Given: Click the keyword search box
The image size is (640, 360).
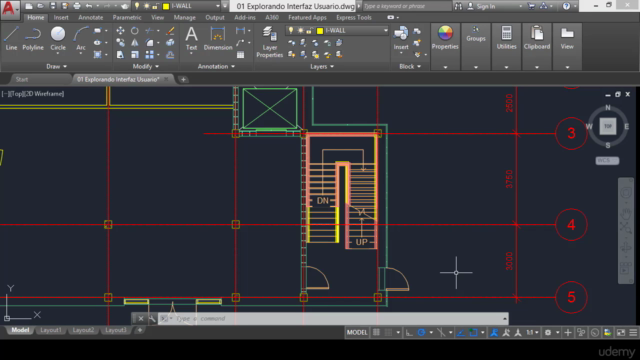Looking at the screenshot, I should tap(406, 6).
